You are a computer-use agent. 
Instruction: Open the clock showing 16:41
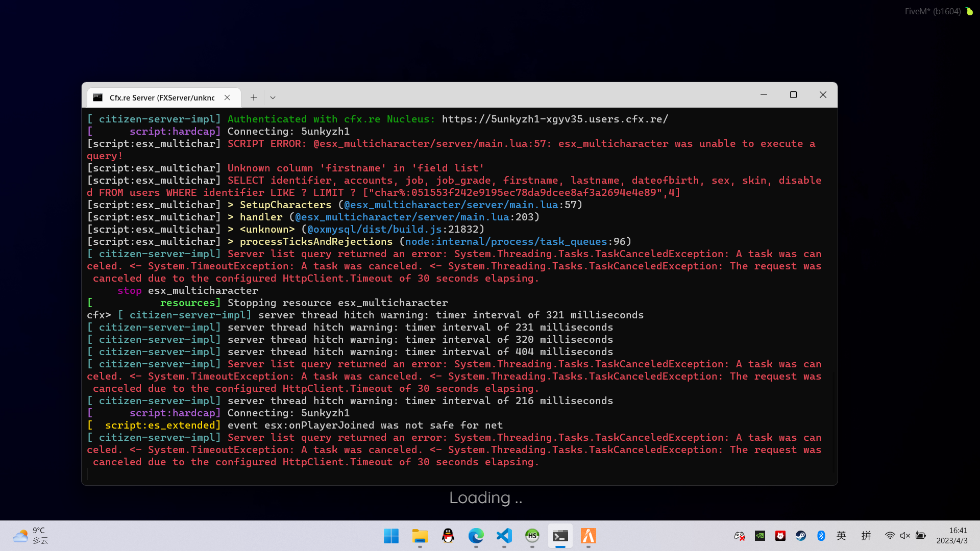952,536
